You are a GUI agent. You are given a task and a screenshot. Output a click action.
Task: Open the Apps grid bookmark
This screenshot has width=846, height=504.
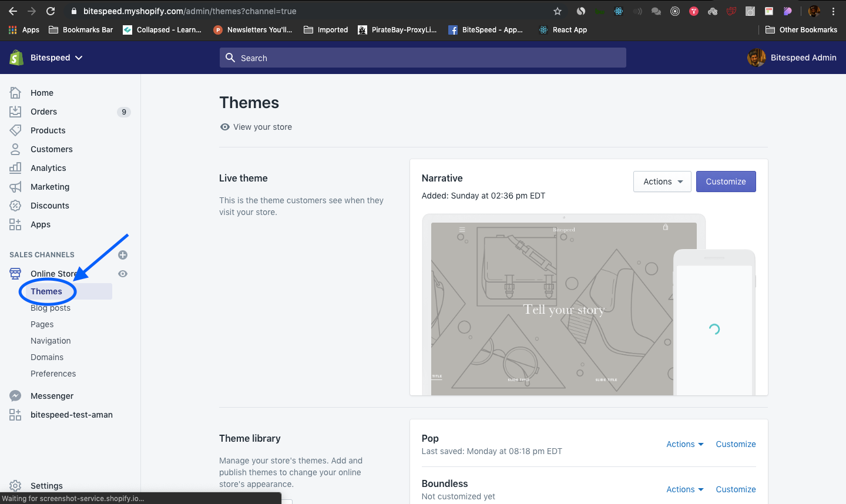pos(24,30)
